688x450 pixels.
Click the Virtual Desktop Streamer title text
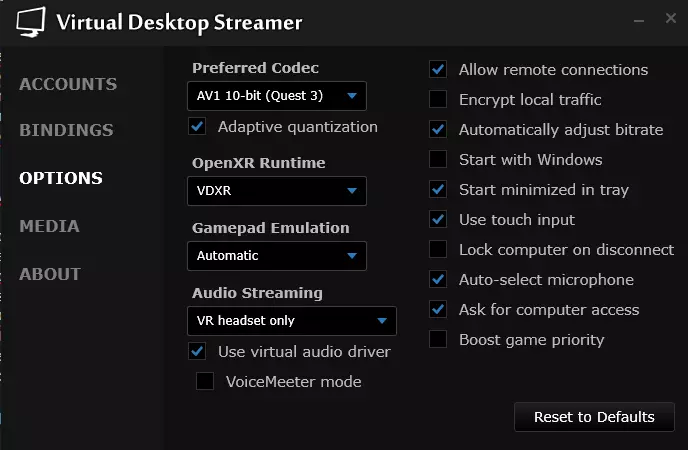(x=179, y=23)
